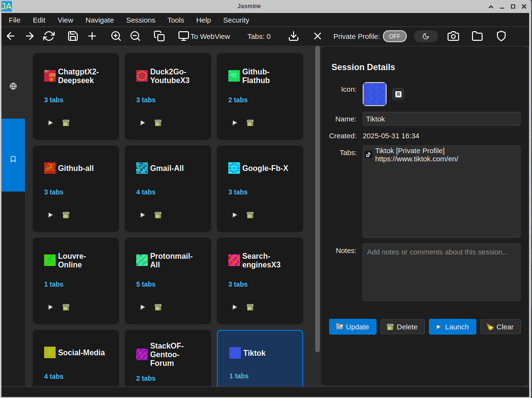
Task: Launch Github-Flathub session play icon
Action: pos(235,123)
